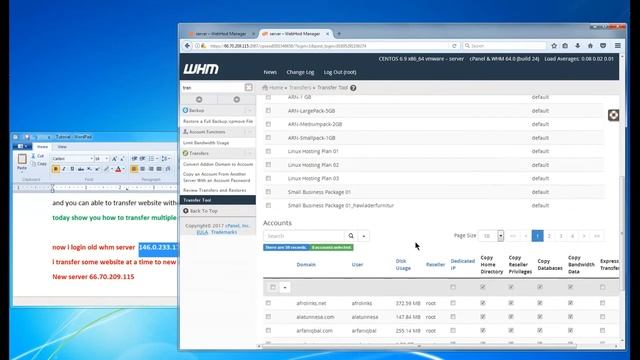Check the ARN-LargePack-5GB package checkbox
This screenshot has width=640, height=360.
pos(268,111)
